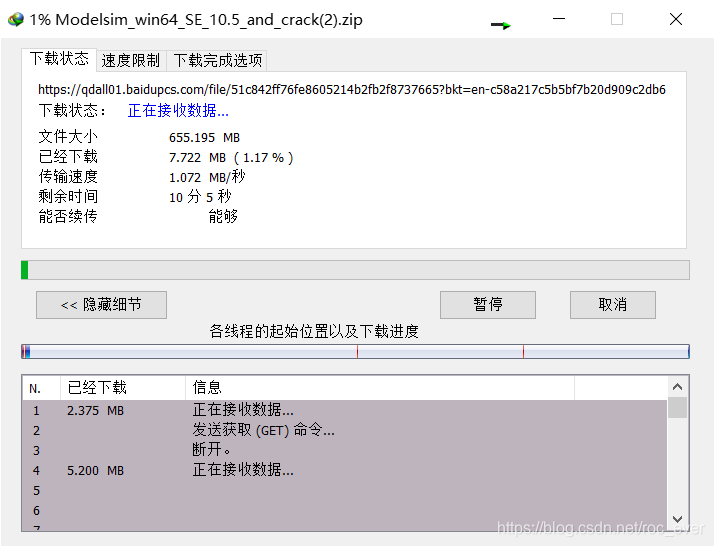
Task: Pause the download with 暂停 button
Action: click(x=487, y=304)
